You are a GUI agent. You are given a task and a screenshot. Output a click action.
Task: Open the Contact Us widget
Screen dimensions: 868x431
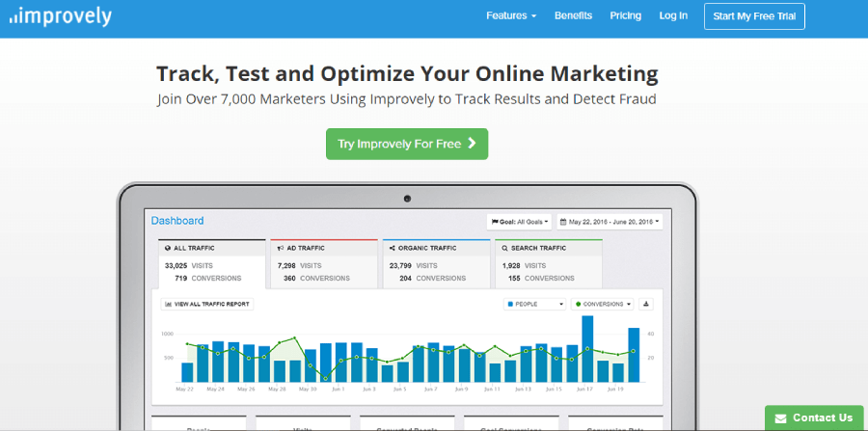816,418
